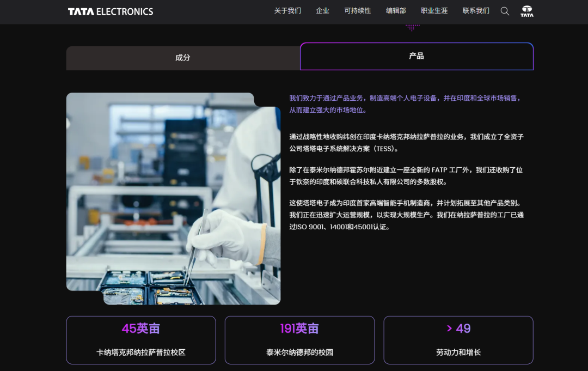Click the 劳动力和增长 label
Screen dimensions: 588x371
tap(458, 352)
